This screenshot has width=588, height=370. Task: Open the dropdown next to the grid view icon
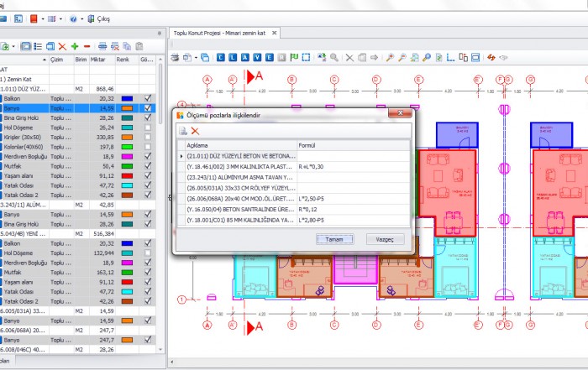[61, 18]
